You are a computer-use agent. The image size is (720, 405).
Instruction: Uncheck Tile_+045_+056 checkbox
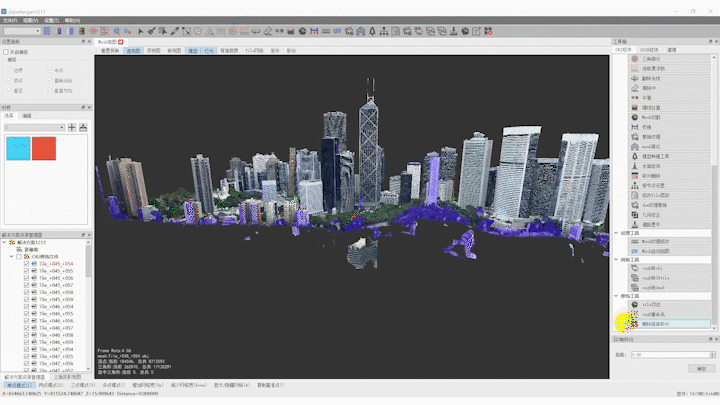tap(26, 278)
